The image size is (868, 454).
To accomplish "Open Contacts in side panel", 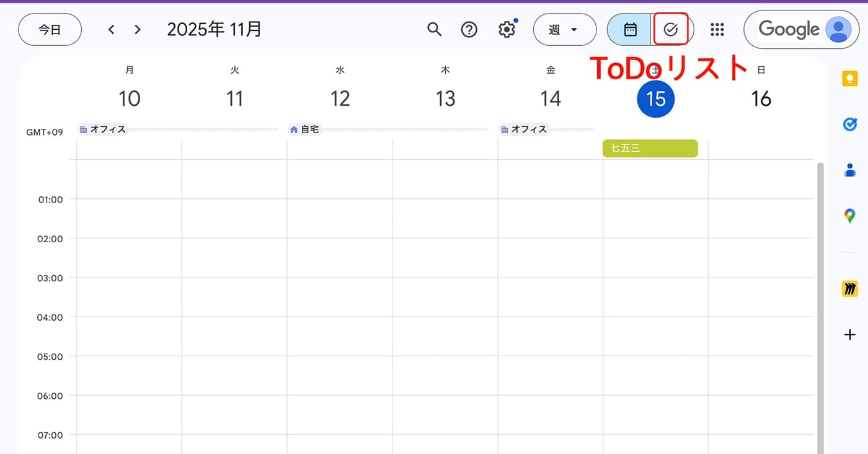I will 849,170.
